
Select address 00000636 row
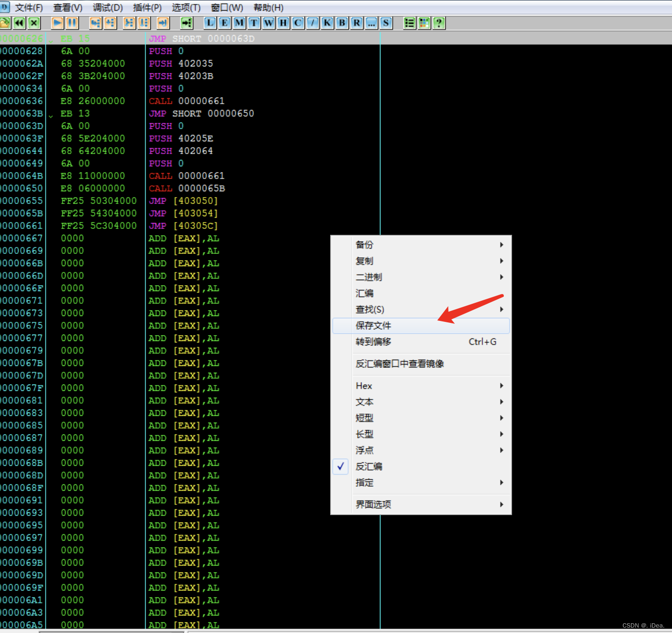[190, 101]
